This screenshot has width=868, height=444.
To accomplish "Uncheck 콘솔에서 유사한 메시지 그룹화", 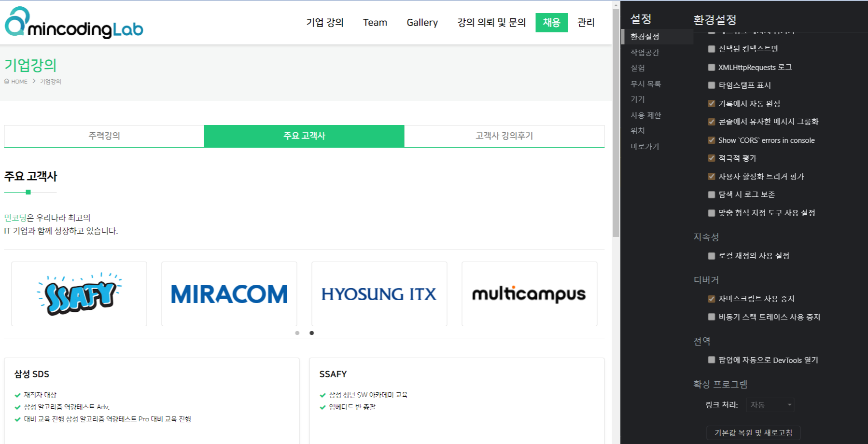I will (x=712, y=122).
